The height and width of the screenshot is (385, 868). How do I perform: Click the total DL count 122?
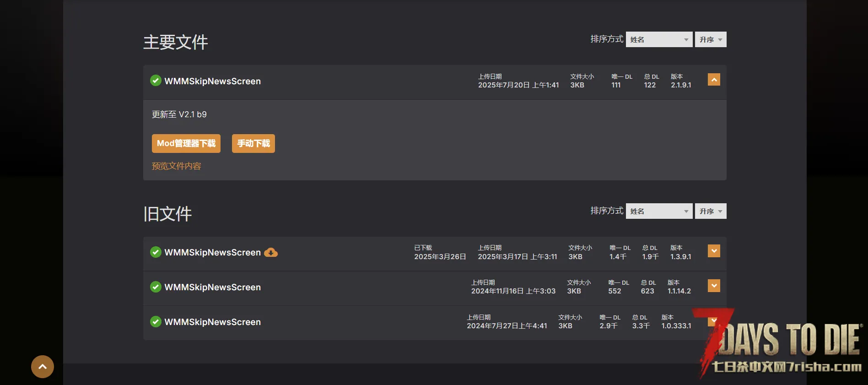(650, 85)
